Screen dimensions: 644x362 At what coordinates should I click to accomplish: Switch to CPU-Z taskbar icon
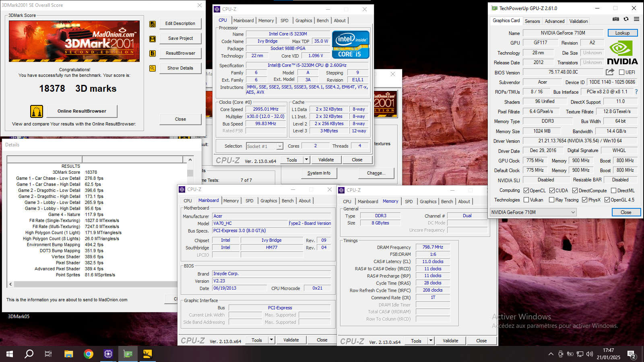tap(108, 354)
